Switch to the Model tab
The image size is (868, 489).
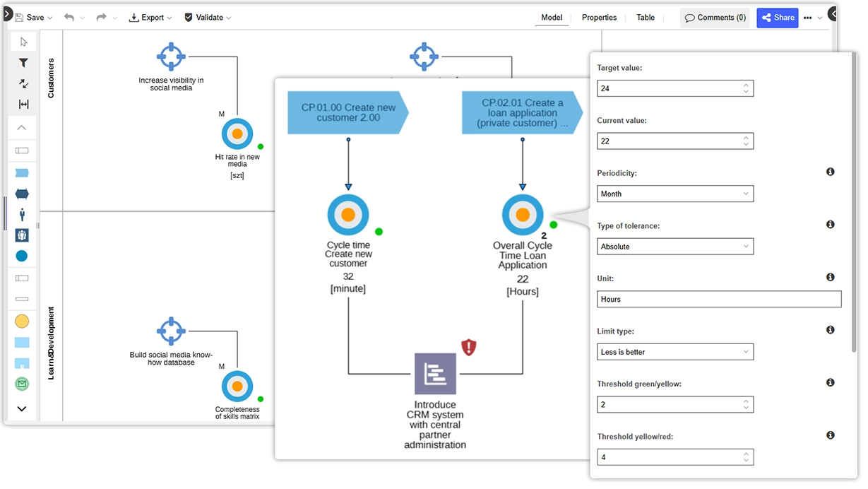tap(552, 18)
